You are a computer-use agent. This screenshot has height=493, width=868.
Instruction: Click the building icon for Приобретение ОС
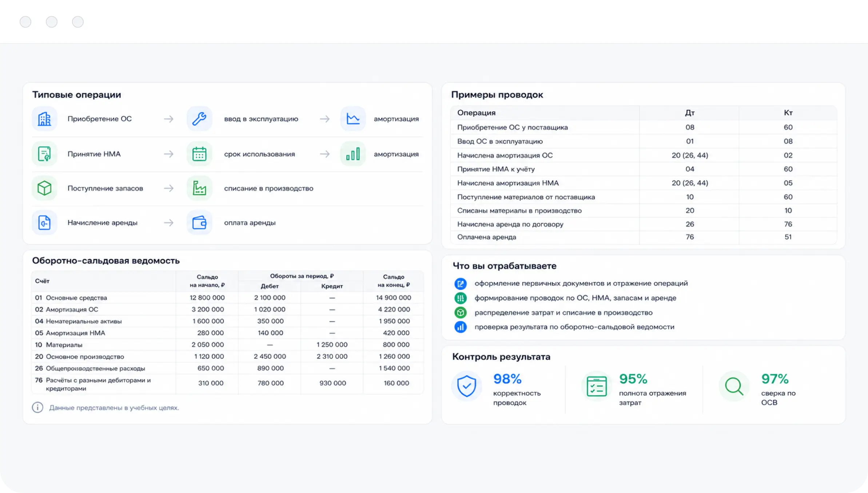point(44,119)
